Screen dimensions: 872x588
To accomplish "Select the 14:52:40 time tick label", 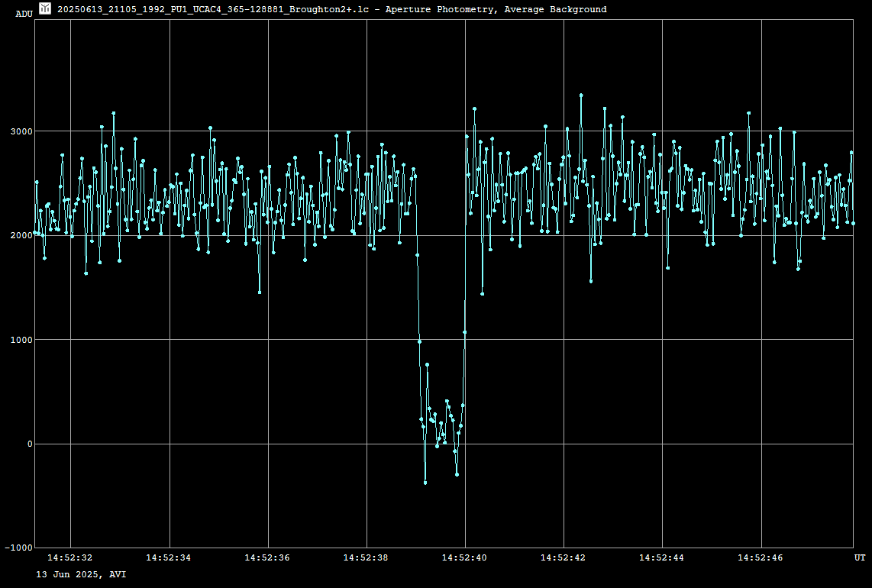I will 465,558.
